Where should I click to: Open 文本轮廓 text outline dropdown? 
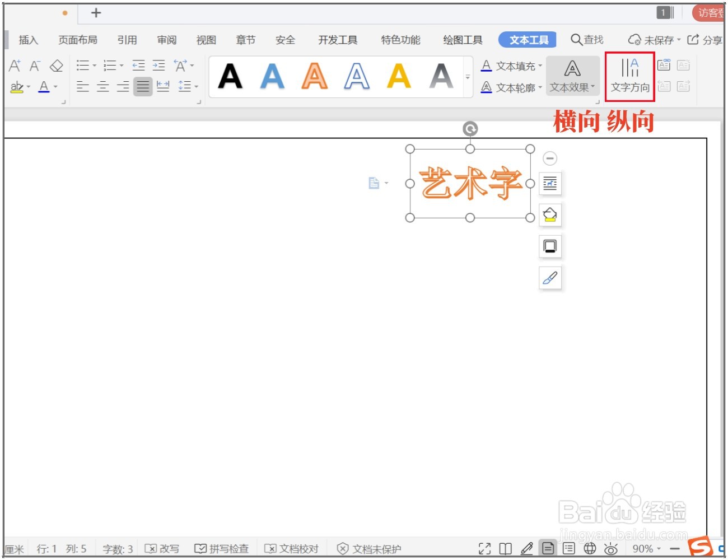[512, 87]
